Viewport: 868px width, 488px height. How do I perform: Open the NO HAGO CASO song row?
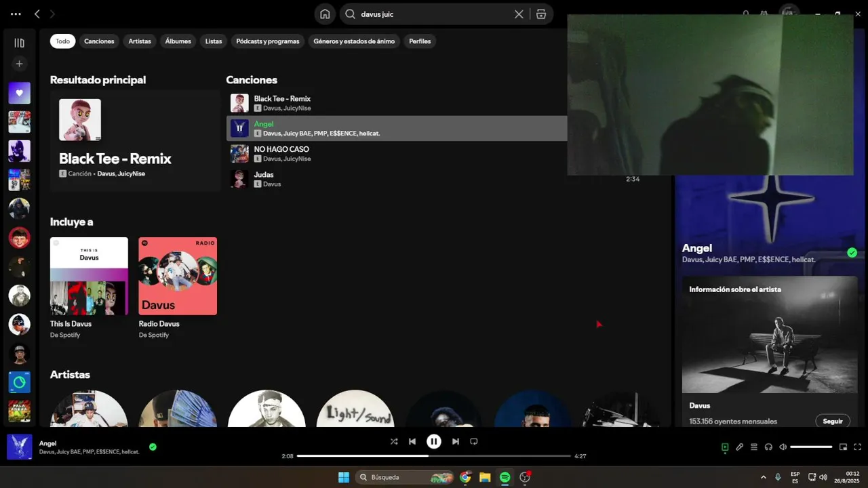click(397, 154)
